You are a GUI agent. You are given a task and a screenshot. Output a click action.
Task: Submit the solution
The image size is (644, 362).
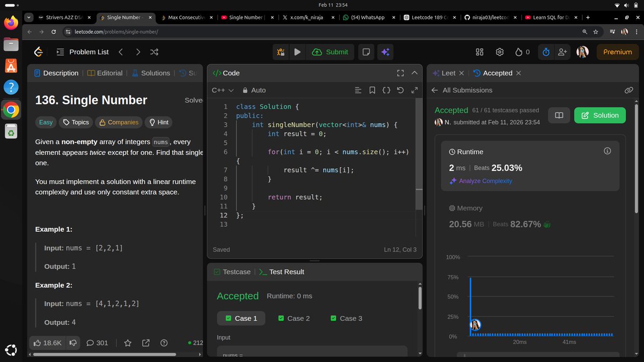(330, 52)
